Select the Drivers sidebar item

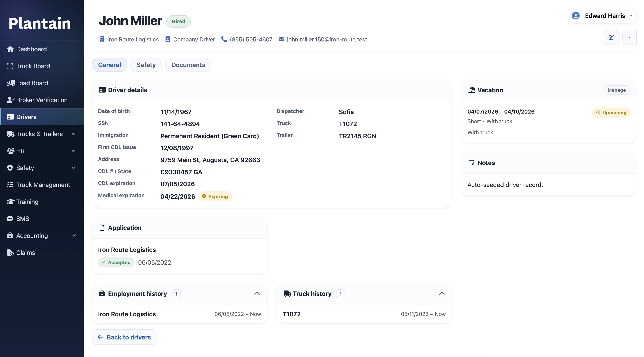pos(26,117)
